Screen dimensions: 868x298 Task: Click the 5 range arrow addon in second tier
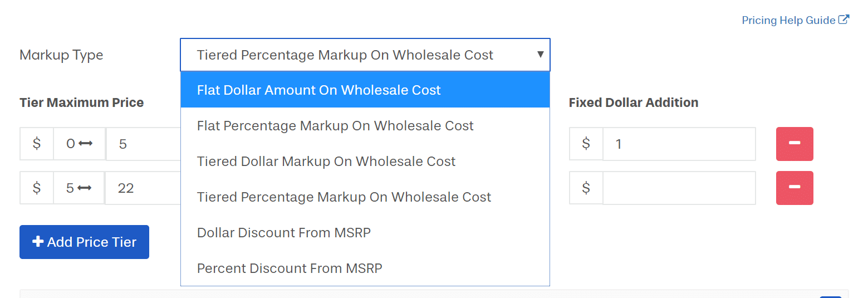(79, 188)
